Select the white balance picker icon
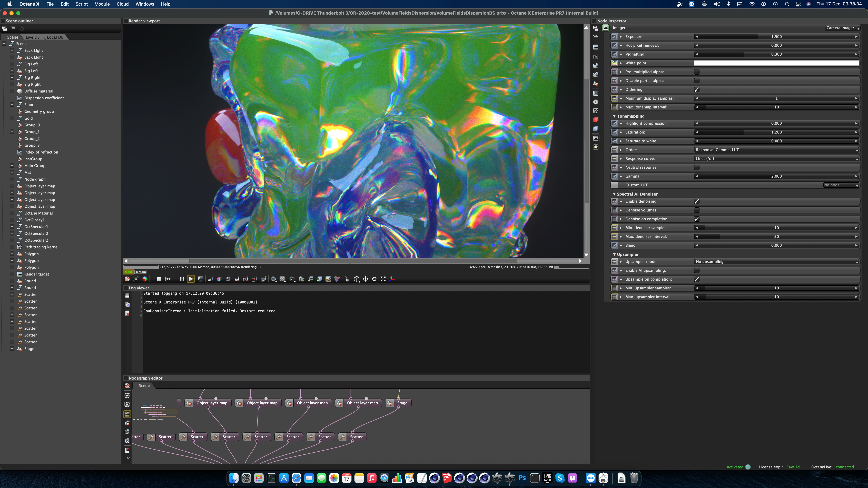The height and width of the screenshot is (488, 868). (x=219, y=279)
